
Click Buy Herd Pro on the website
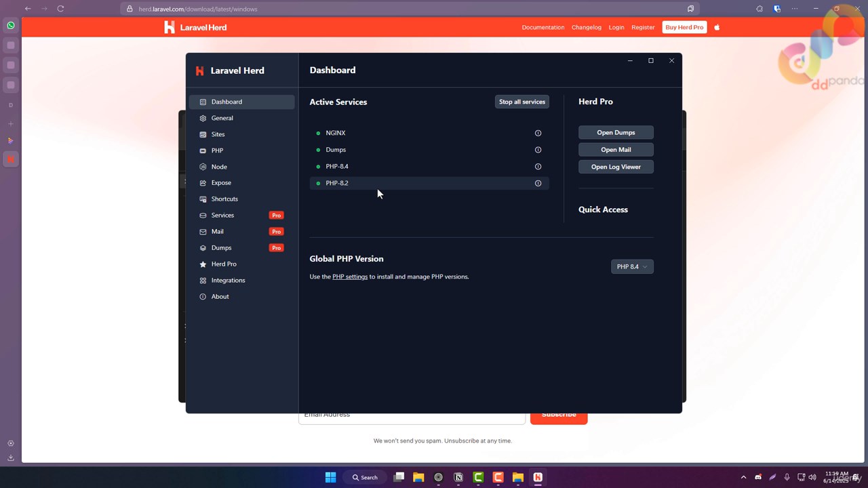pos(684,27)
